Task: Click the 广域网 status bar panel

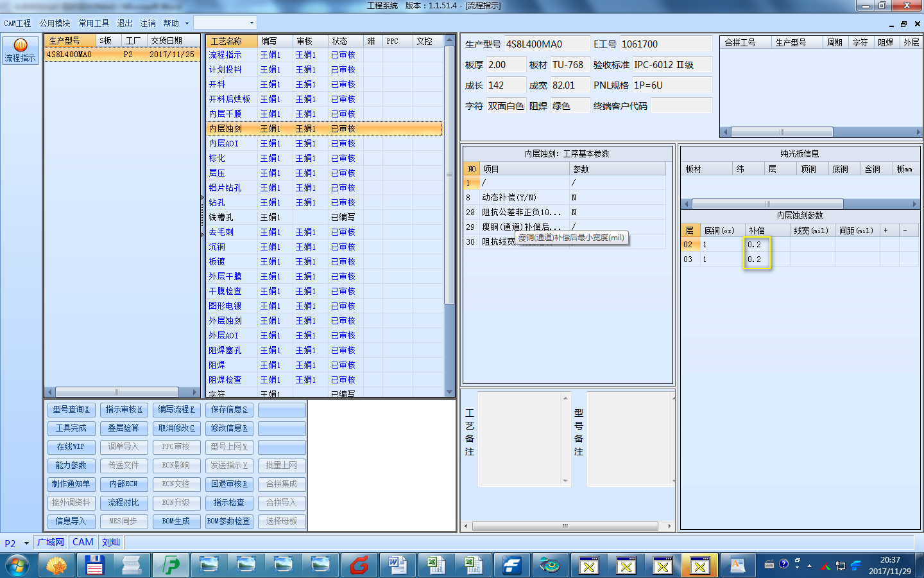Action: point(51,542)
